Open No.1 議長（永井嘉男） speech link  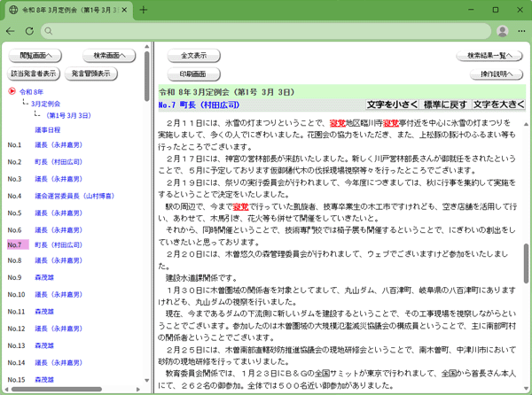[59, 145]
